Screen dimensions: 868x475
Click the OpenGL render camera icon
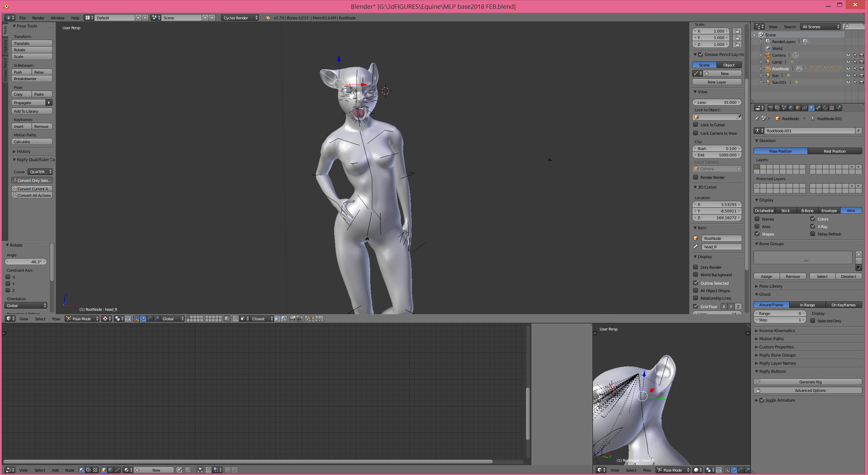pos(292,319)
